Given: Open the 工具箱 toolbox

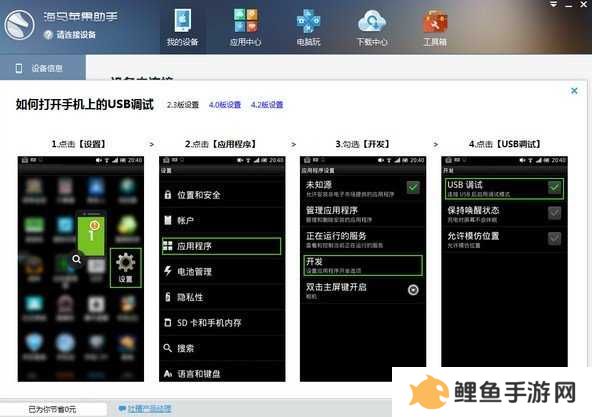Looking at the screenshot, I should (435, 27).
